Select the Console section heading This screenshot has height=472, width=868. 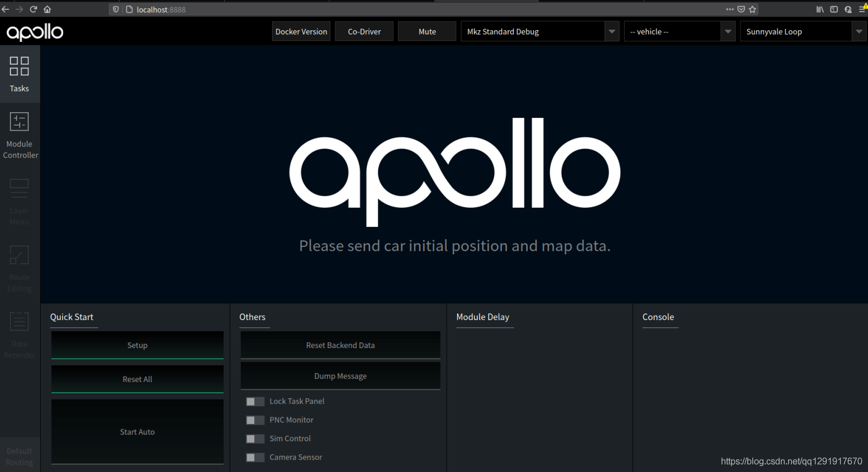click(x=658, y=317)
